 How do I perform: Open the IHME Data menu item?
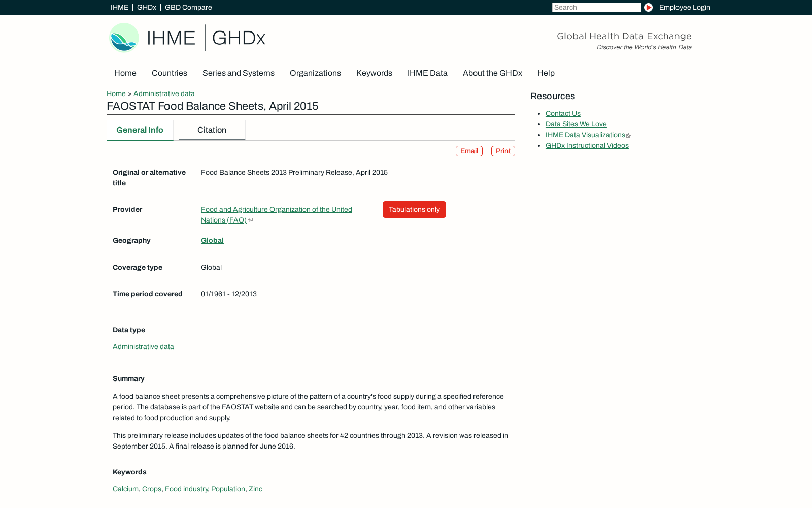click(x=427, y=73)
